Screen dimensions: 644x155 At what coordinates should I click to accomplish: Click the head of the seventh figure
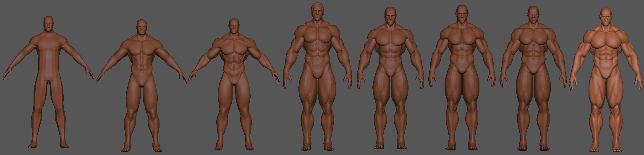click(x=533, y=15)
